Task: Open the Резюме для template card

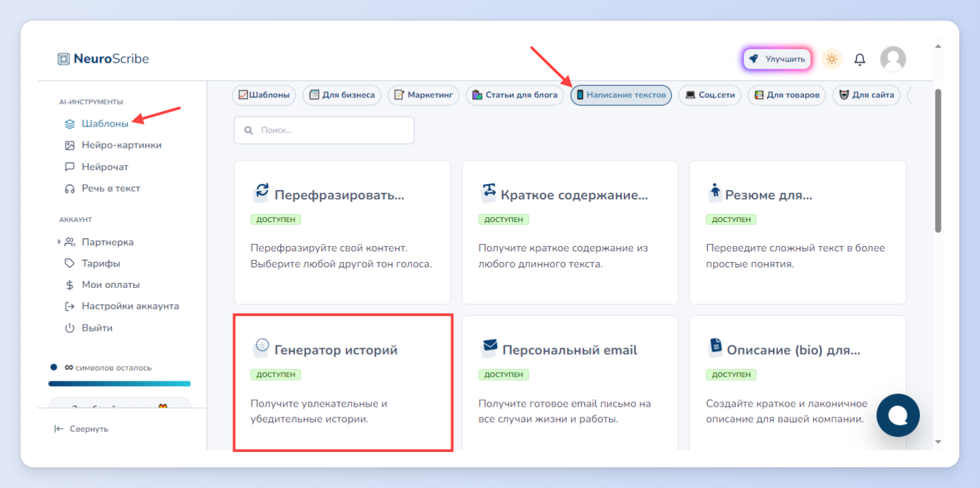Action: click(x=797, y=232)
